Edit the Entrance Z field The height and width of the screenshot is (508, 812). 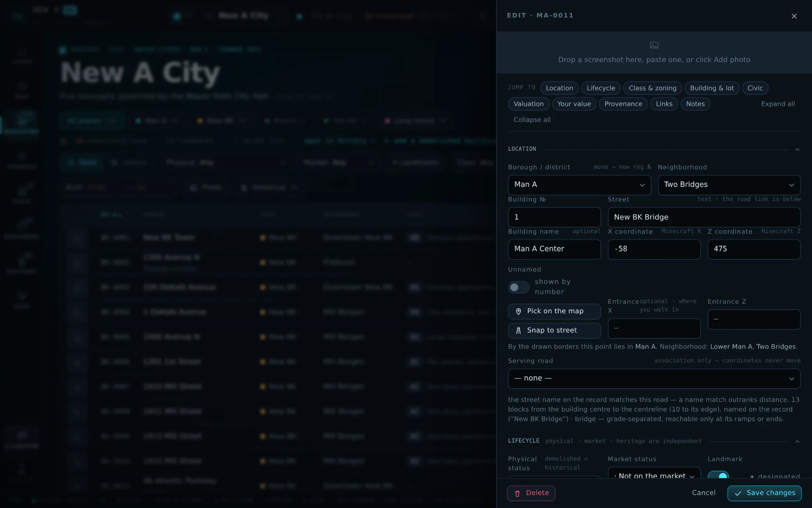[754, 319]
